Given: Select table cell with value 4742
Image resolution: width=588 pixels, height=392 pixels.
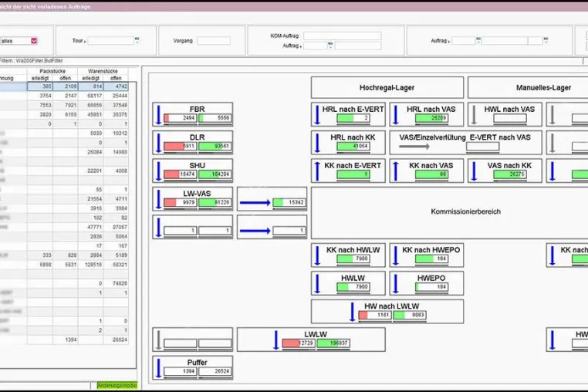Looking at the screenshot, I should (116, 86).
